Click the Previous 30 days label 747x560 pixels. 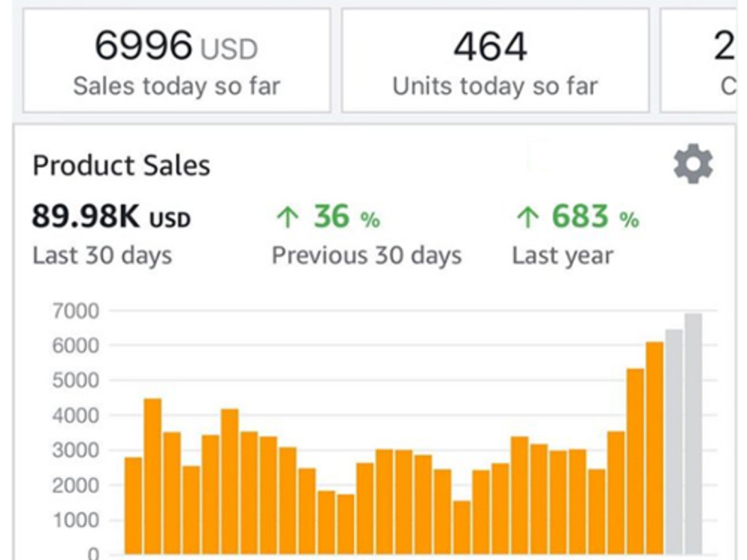(x=367, y=255)
